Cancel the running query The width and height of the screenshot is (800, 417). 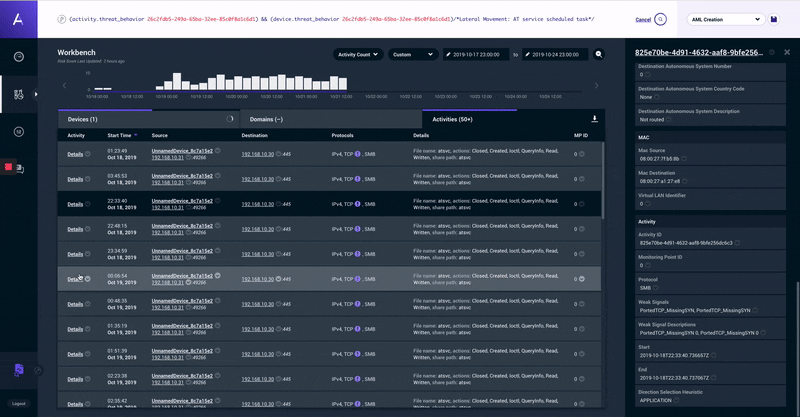click(643, 20)
